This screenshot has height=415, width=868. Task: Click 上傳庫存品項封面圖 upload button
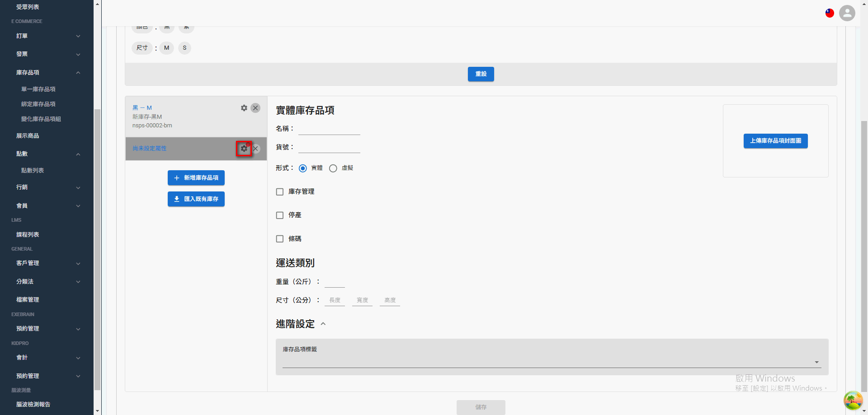pos(776,141)
